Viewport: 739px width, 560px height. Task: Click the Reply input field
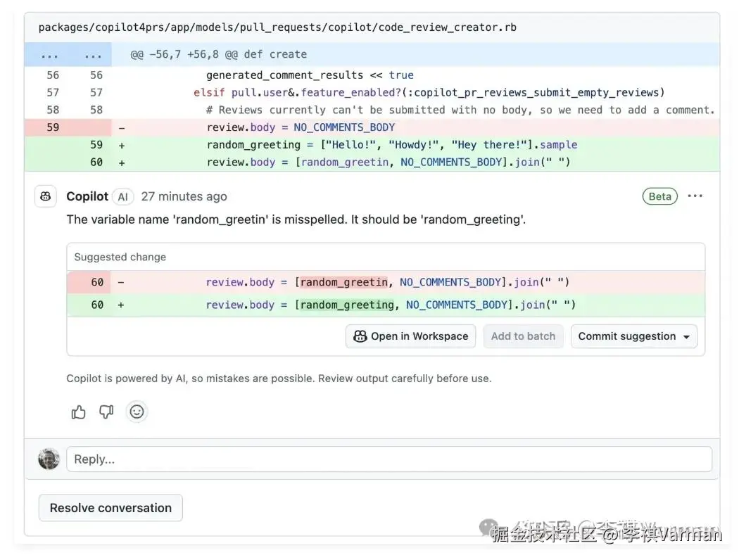(389, 459)
